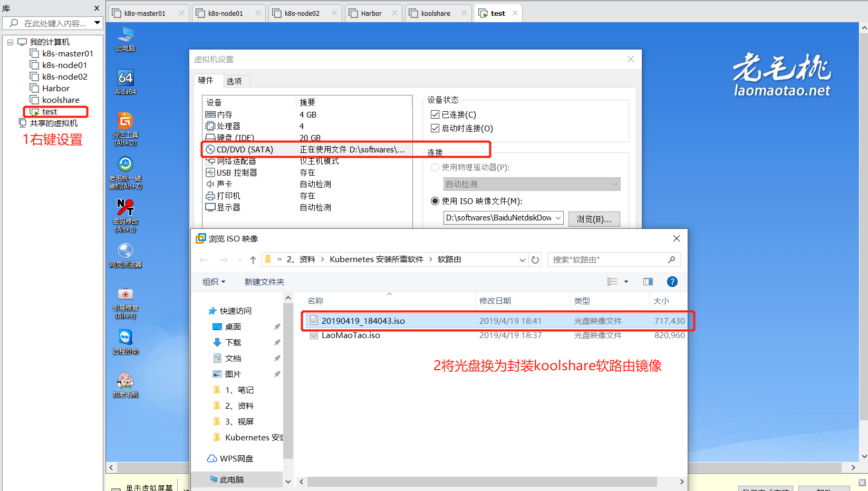
Task: Open the 引导修复 boot repair icon
Action: (x=126, y=303)
